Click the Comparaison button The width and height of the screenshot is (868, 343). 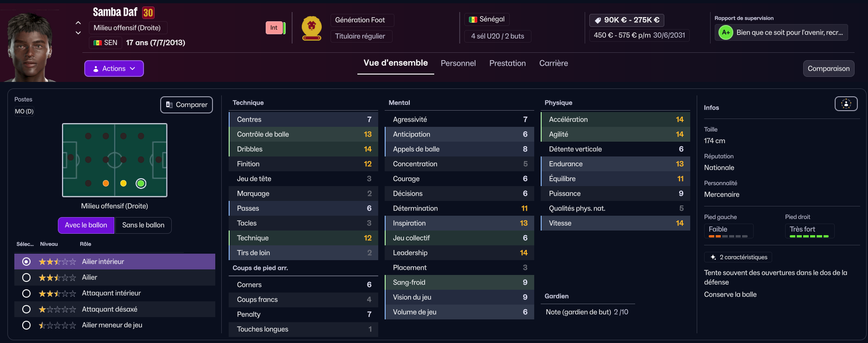tap(828, 69)
